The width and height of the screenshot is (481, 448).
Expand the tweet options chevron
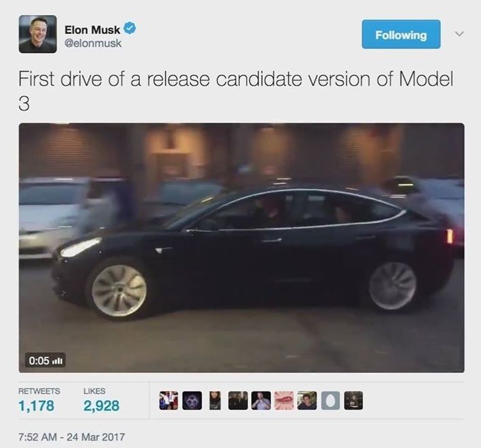[459, 33]
